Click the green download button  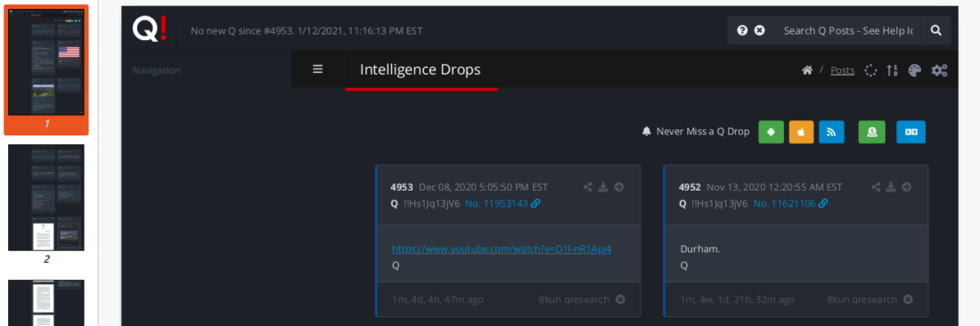coord(872,132)
